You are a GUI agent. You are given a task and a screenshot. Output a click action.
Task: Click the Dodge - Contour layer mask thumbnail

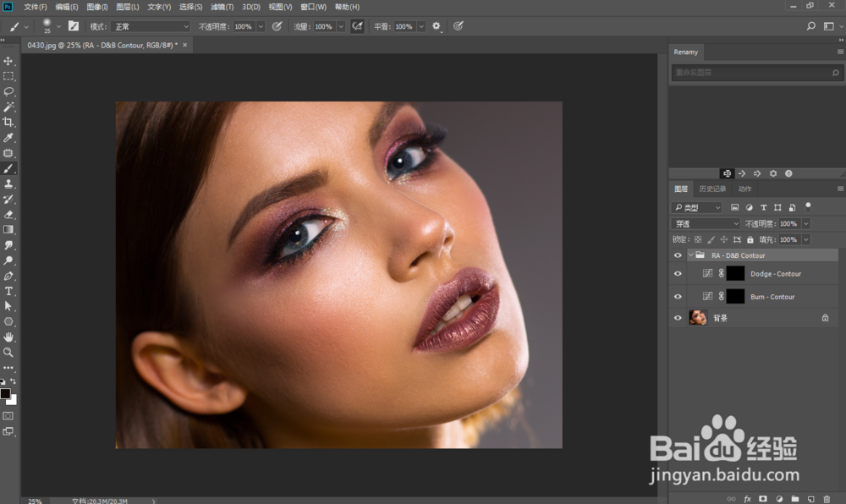[735, 274]
